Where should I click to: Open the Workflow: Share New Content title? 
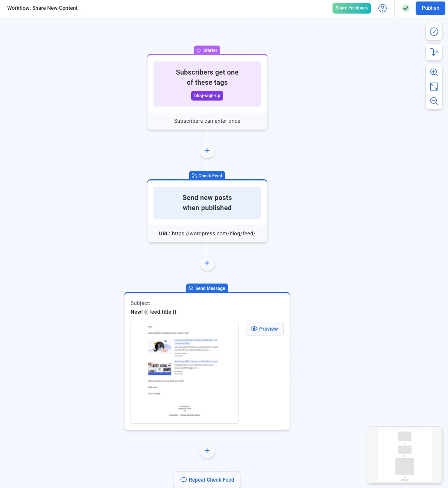[42, 8]
